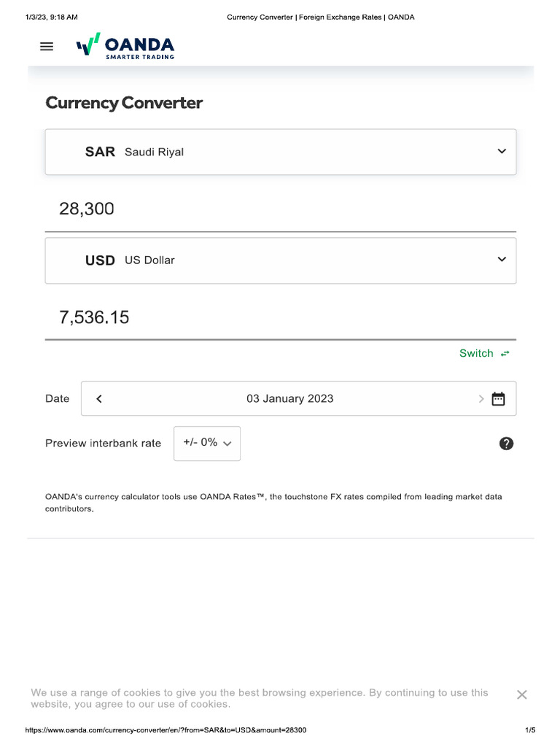The width and height of the screenshot is (560, 747).
Task: Click the OANDA Smarter Trading logo
Action: (x=125, y=46)
